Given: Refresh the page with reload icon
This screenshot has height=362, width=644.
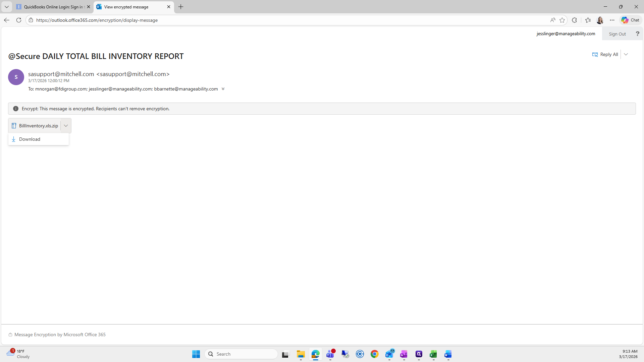Looking at the screenshot, I should pos(19,20).
